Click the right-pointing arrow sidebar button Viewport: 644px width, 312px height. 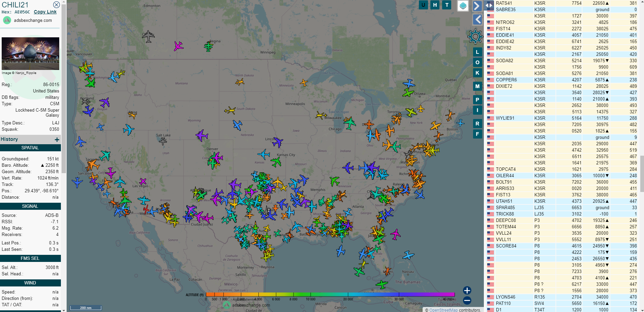(x=477, y=6)
